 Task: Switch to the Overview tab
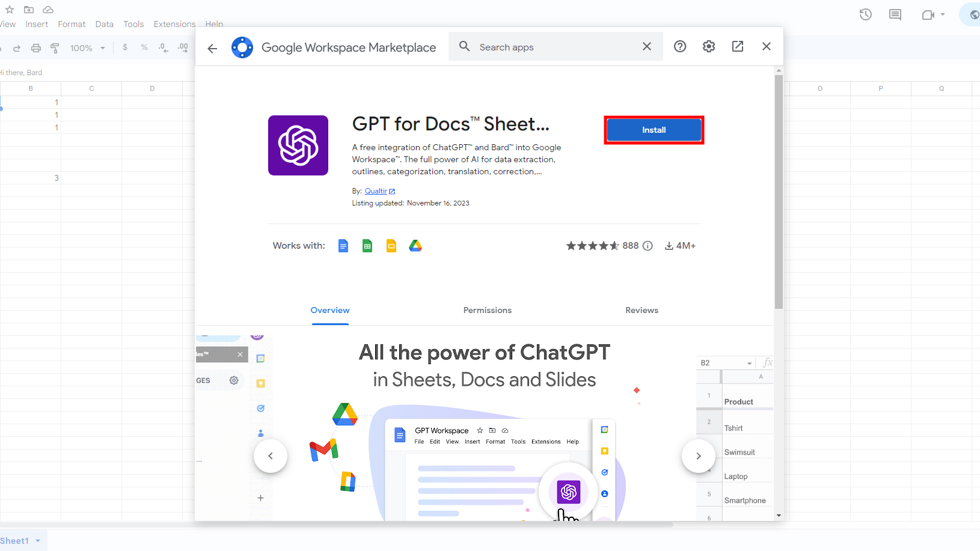coord(330,310)
